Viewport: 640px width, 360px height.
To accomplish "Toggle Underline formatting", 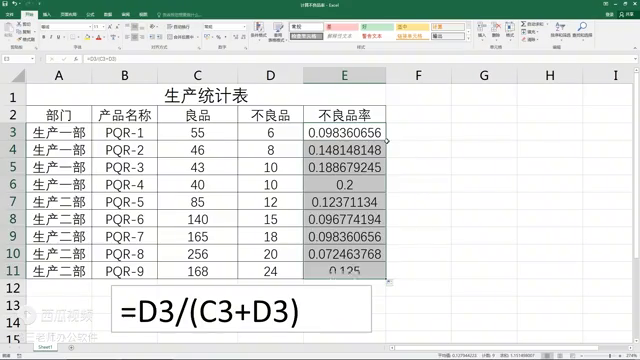I will tap(58, 37).
